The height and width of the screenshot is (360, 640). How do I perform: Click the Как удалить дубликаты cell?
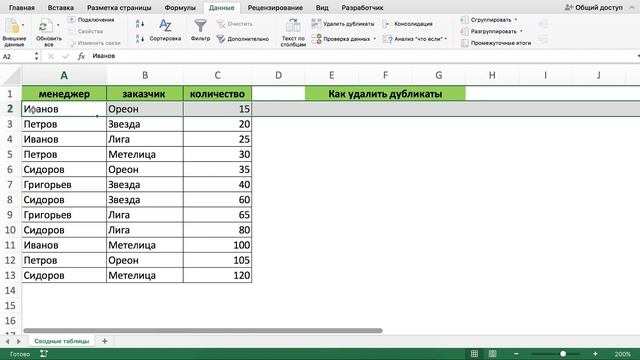coord(385,93)
